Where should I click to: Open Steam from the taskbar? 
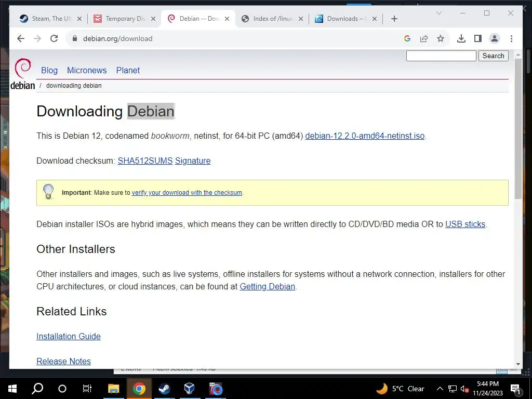[164, 389]
